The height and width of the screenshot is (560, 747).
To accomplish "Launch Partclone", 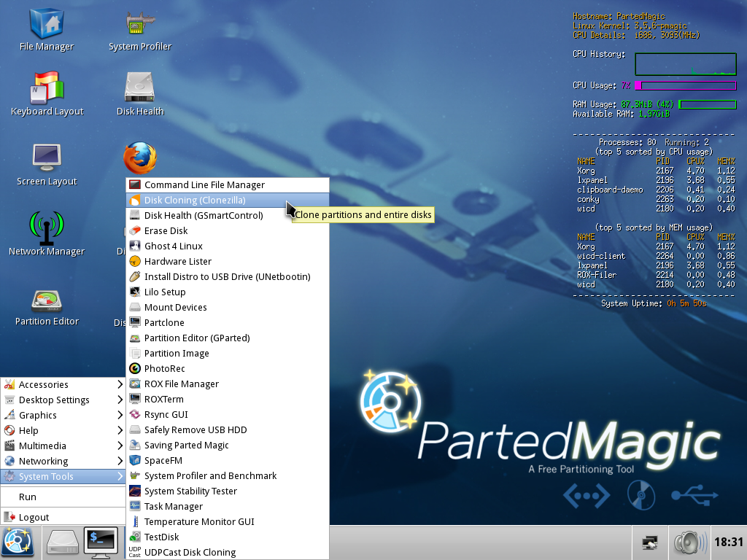I will tap(228, 322).
